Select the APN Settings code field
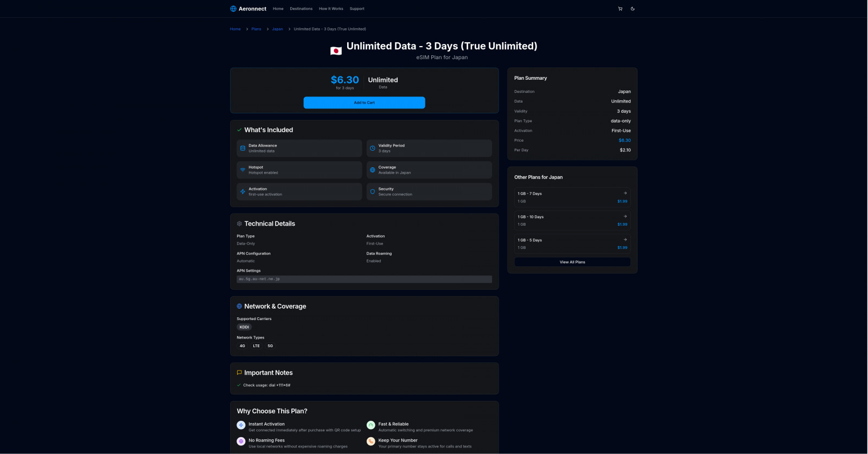 364,279
